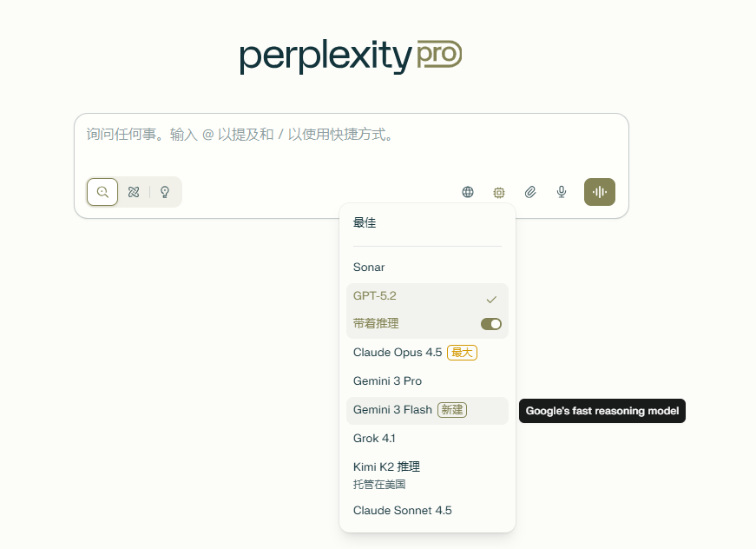
Task: Open the sources icon beside the globe
Action: [x=498, y=192]
